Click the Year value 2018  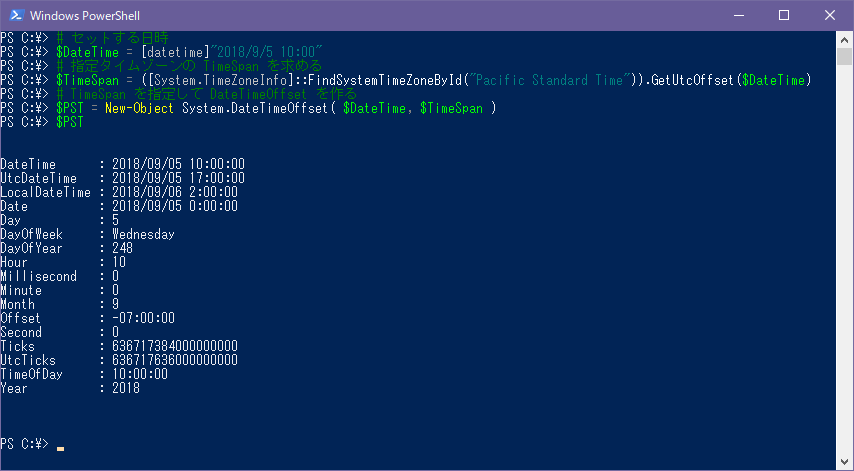pyautogui.click(x=126, y=388)
